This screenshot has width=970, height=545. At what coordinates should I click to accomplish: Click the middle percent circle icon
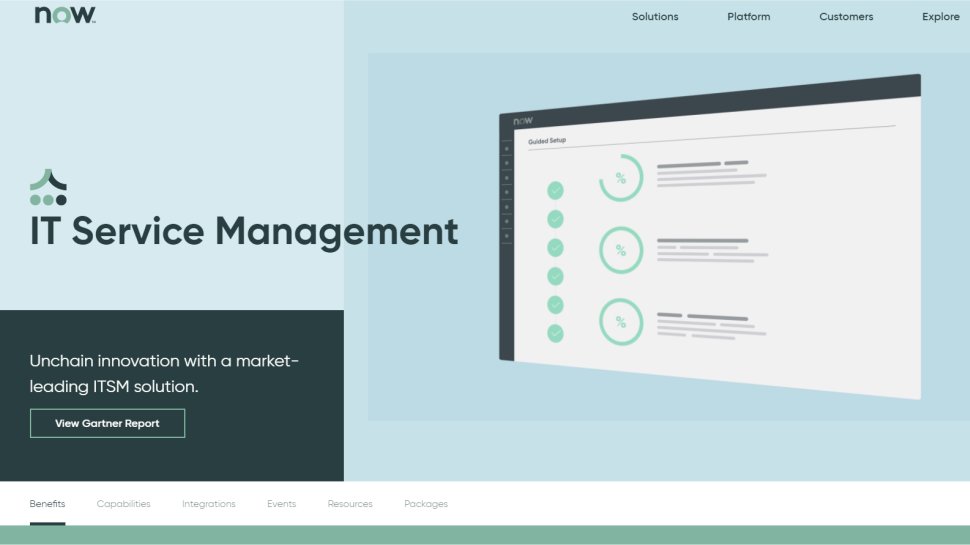coord(620,250)
